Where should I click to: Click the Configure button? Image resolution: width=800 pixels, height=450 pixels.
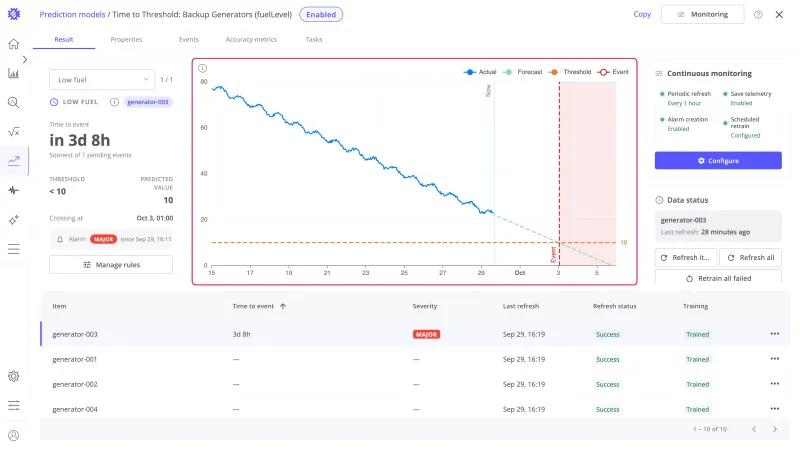click(x=718, y=161)
